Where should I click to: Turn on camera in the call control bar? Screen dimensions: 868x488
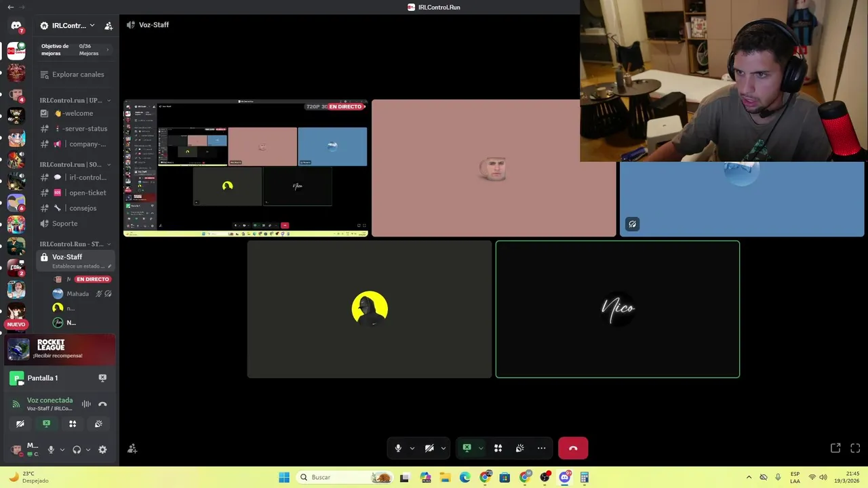(429, 448)
